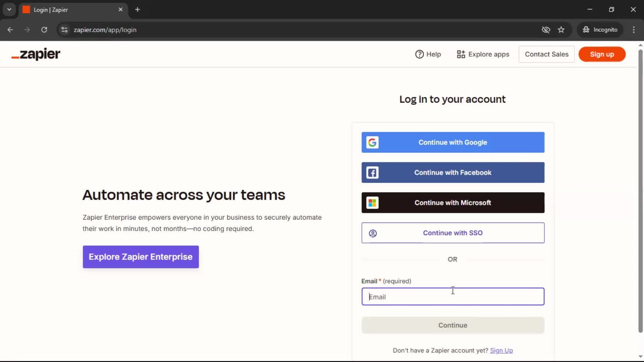
Task: Follow the Sign Up link
Action: pos(501,350)
